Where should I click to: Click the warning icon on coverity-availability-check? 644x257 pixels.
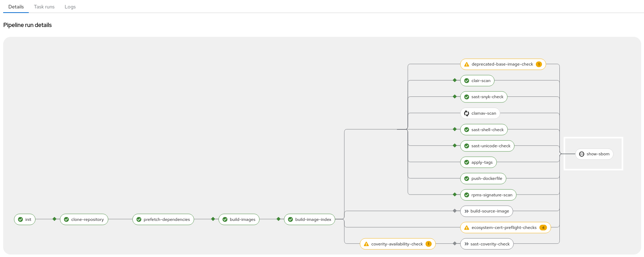click(366, 244)
